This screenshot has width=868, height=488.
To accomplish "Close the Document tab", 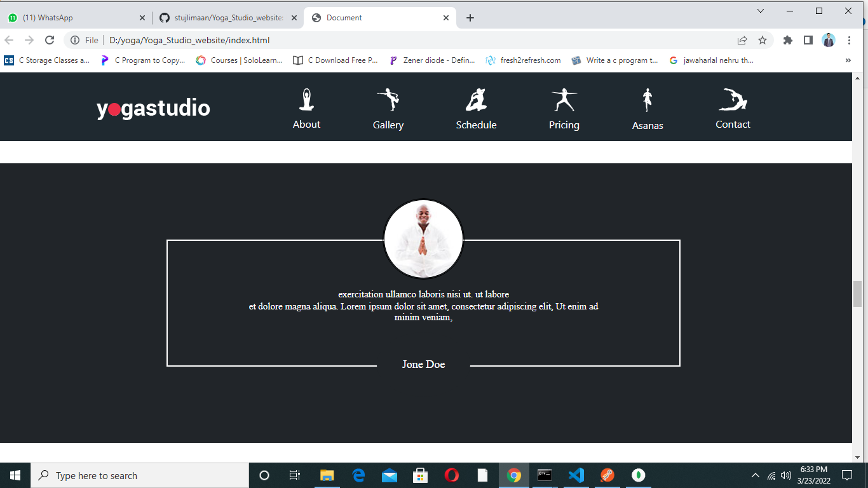I will [x=446, y=18].
